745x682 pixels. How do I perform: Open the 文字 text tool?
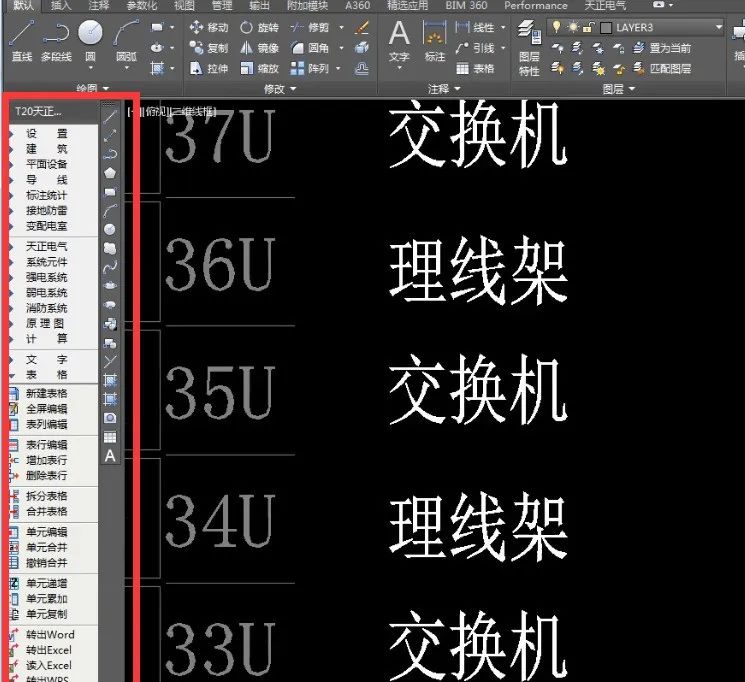coord(399,41)
